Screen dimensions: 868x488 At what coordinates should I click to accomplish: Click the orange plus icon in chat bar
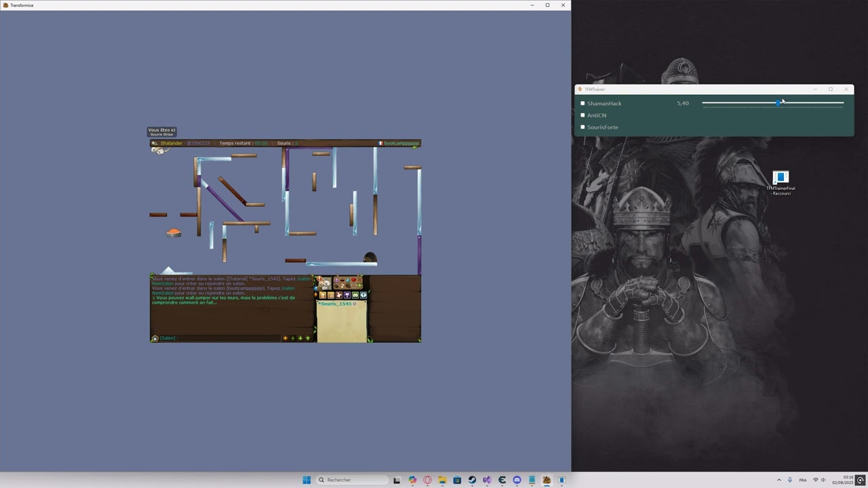pyautogui.click(x=285, y=338)
